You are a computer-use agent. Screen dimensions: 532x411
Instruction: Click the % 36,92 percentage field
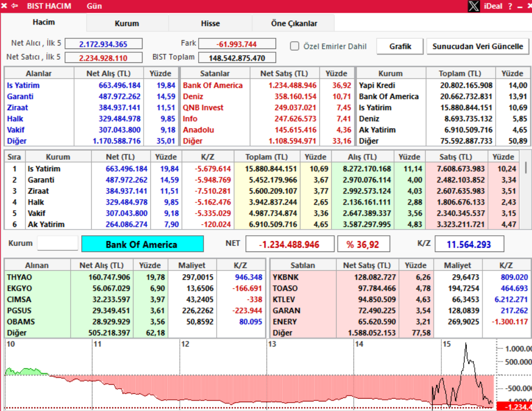click(x=363, y=244)
